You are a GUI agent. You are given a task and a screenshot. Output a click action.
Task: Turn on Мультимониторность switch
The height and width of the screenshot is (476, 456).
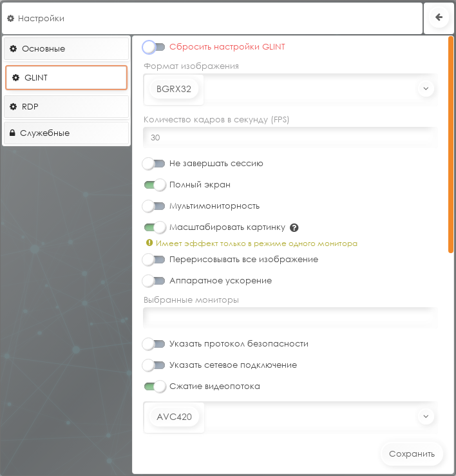click(x=155, y=206)
